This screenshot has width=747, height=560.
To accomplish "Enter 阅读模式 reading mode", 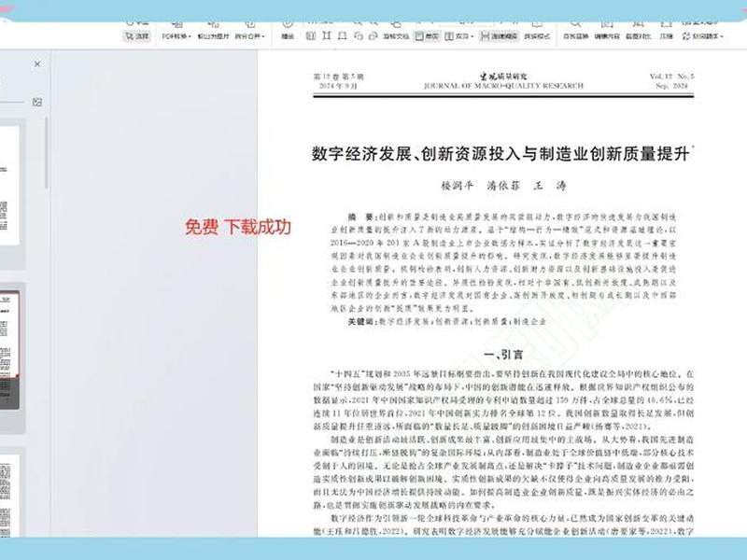I will pyautogui.click(x=537, y=35).
